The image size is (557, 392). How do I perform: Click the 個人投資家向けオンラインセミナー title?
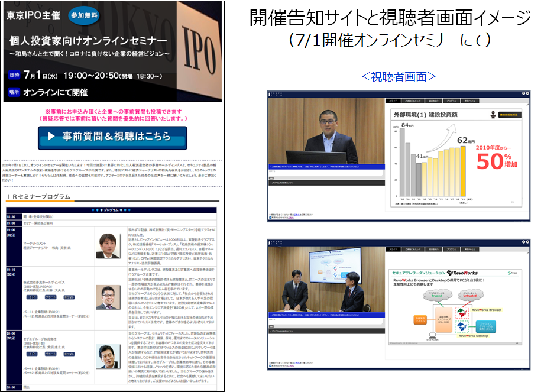tap(88, 41)
